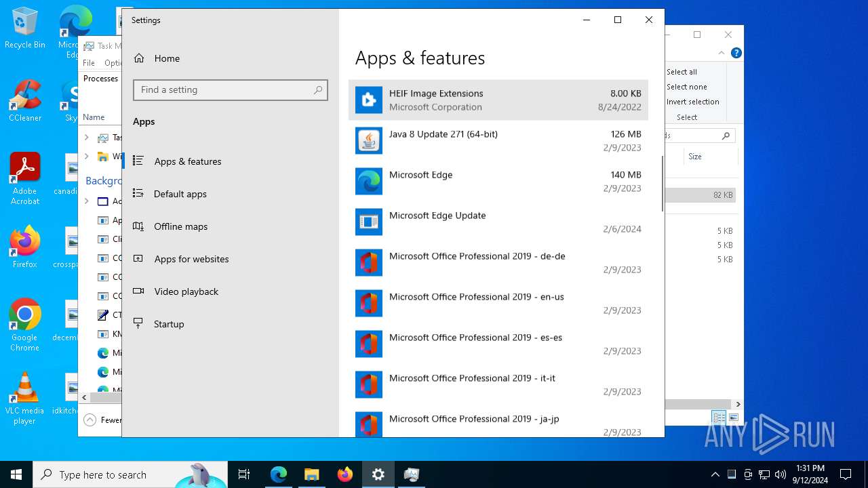Viewport: 868px width, 488px height.
Task: Switch Explorer to details view icon
Action: (719, 418)
